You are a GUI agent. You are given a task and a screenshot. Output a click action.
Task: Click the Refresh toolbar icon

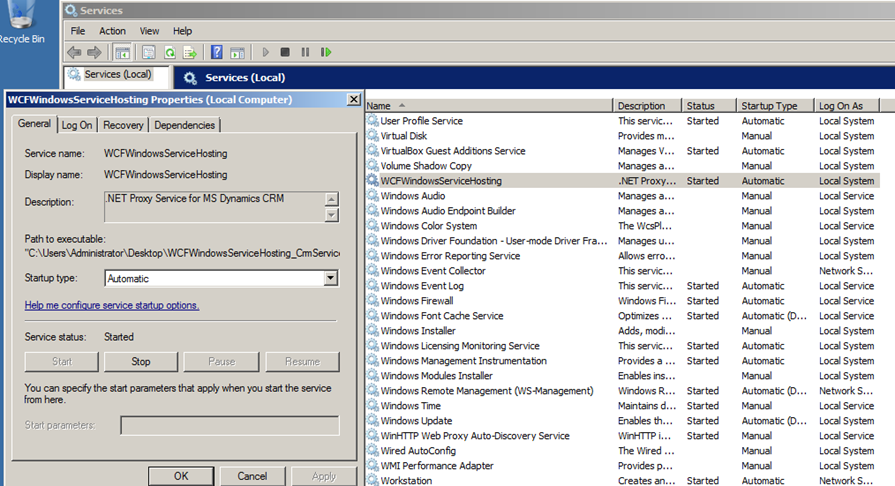coord(170,52)
